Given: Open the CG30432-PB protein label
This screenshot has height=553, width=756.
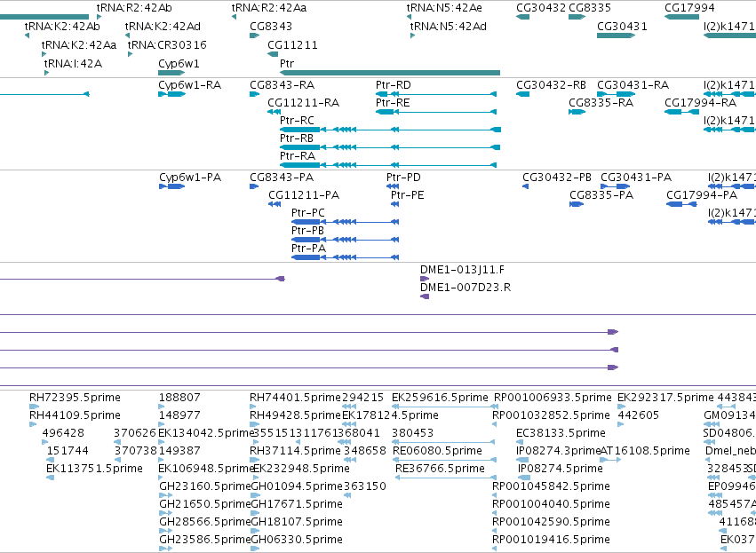Looking at the screenshot, I should point(557,178).
